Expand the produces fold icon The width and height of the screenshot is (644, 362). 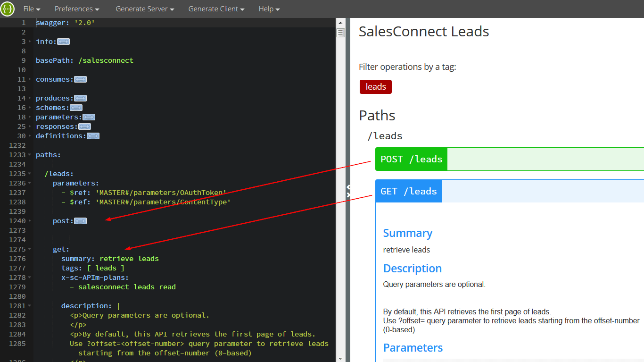[x=80, y=98]
